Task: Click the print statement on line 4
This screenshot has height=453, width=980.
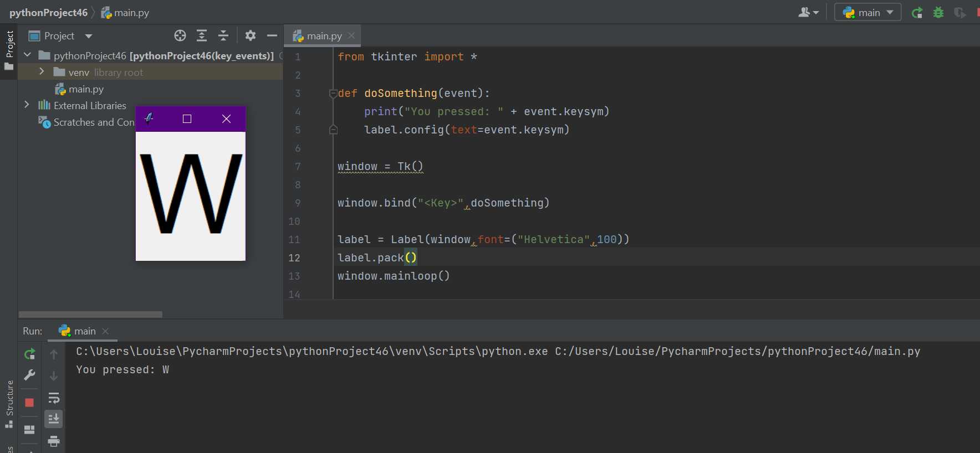Action: coord(487,111)
